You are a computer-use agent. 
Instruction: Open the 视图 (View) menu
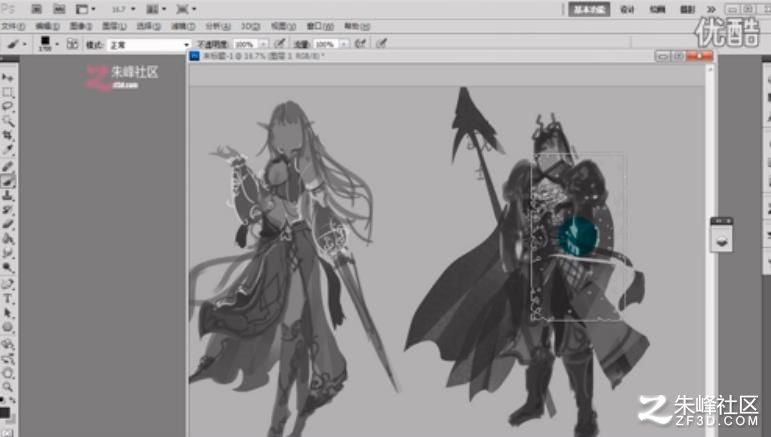click(283, 26)
